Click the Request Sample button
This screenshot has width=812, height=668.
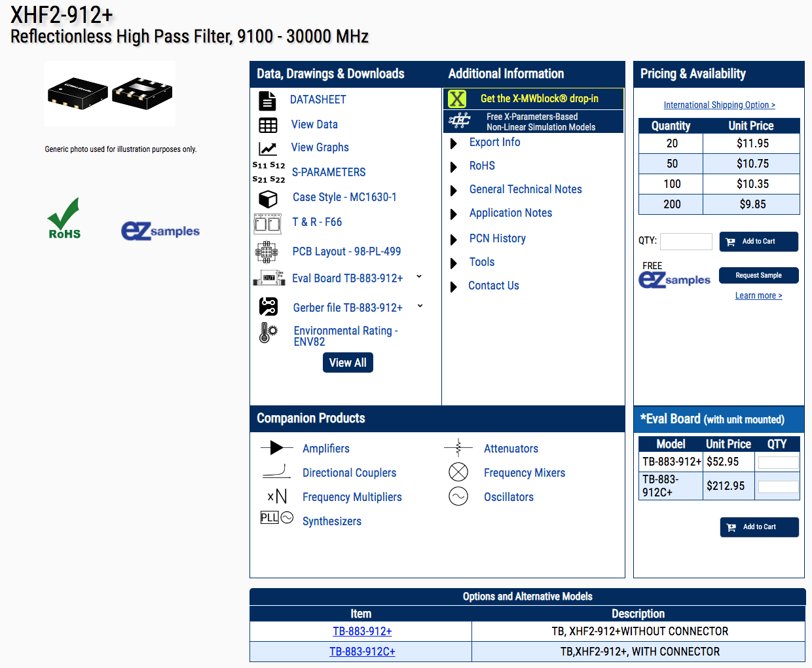[758, 276]
